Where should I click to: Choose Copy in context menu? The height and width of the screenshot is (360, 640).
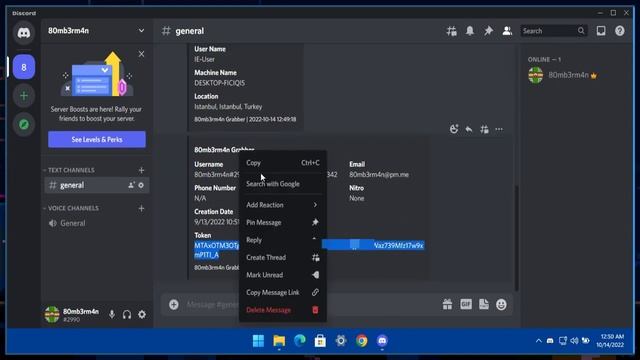282,163
